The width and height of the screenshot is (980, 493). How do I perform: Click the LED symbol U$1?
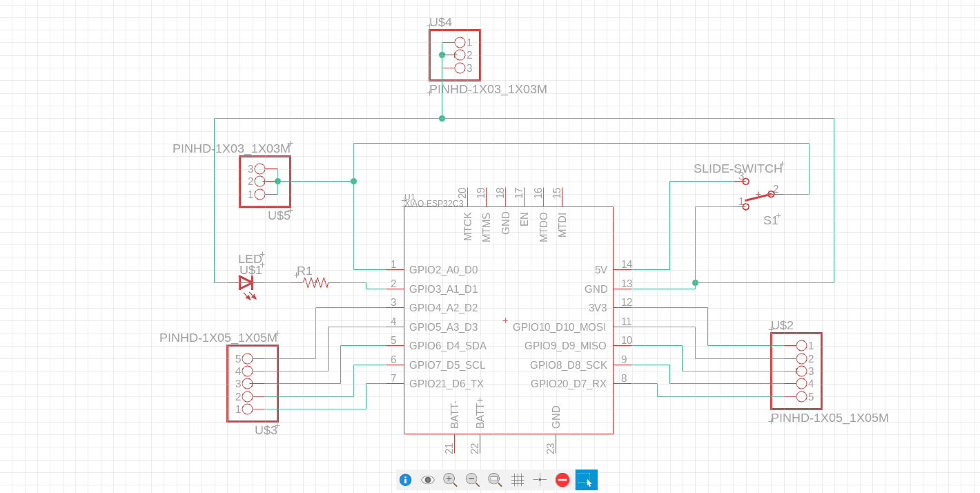[x=246, y=283]
